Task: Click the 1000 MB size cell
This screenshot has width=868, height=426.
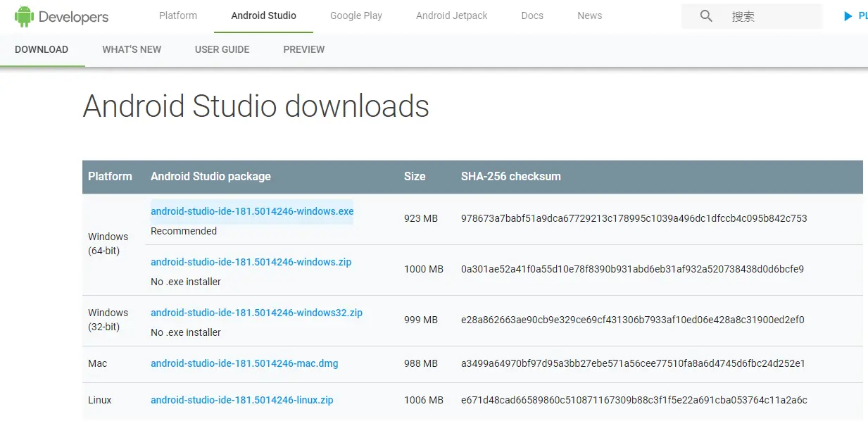Action: pyautogui.click(x=424, y=269)
